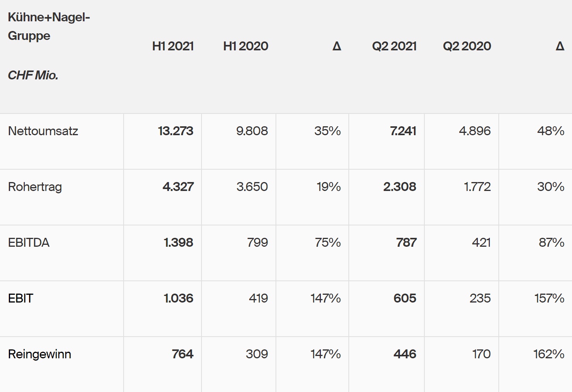Click the Kühne+Nagel-Gruppe table title

[x=49, y=26]
